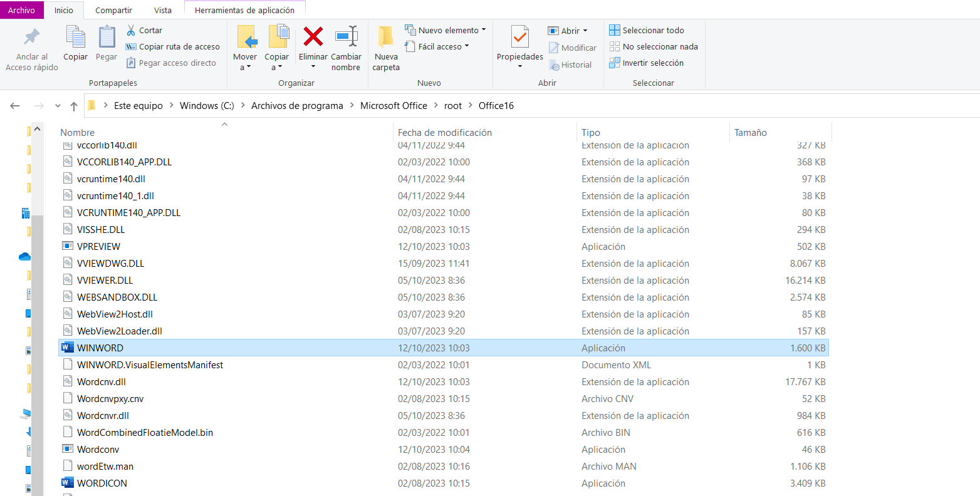Go up one folder level

(x=74, y=106)
